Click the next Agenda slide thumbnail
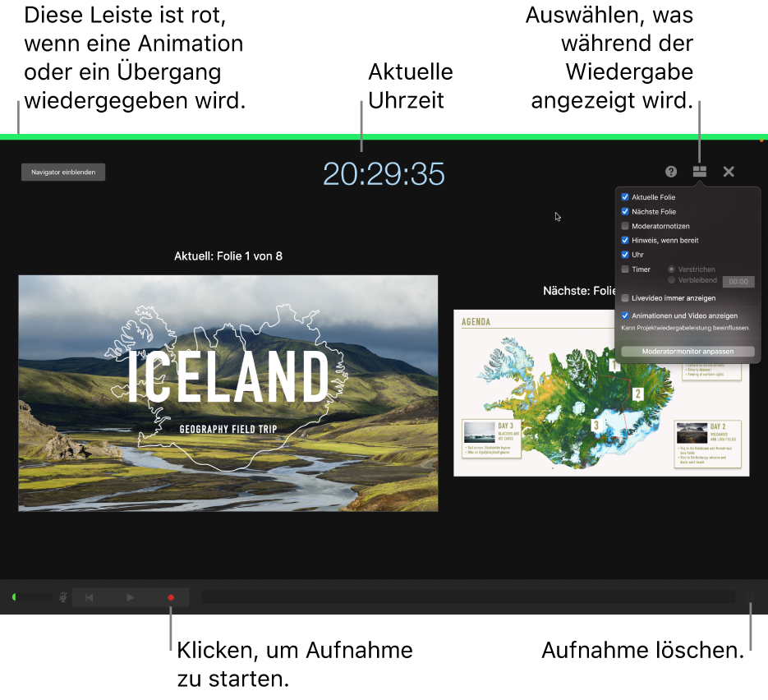Image resolution: width=768 pixels, height=700 pixels. click(x=601, y=393)
